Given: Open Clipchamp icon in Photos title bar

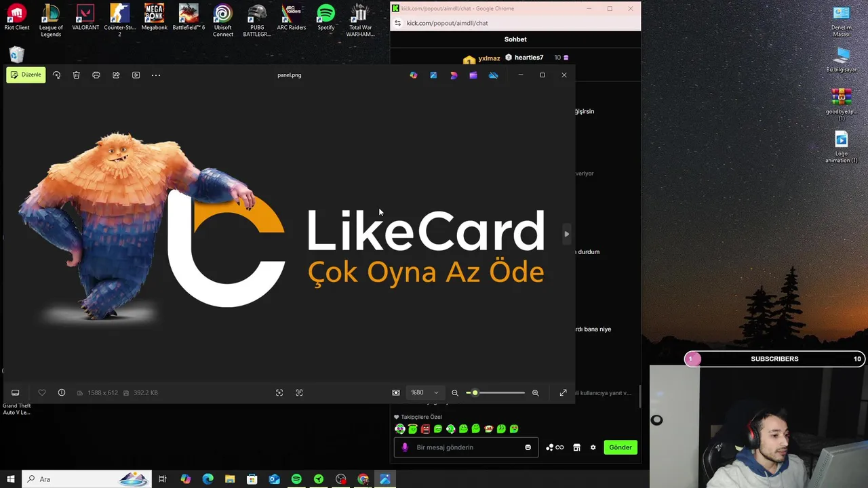Looking at the screenshot, I should click(473, 75).
